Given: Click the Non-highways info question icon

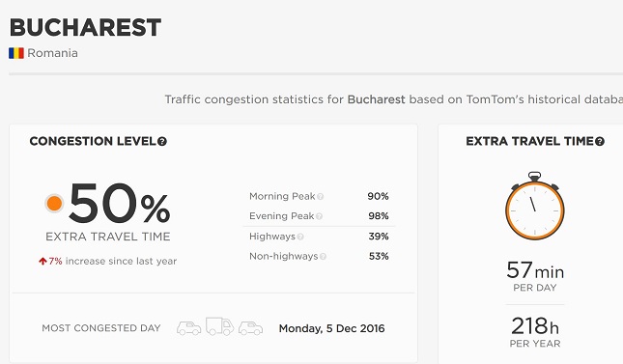Looking at the screenshot, I should coord(323,257).
